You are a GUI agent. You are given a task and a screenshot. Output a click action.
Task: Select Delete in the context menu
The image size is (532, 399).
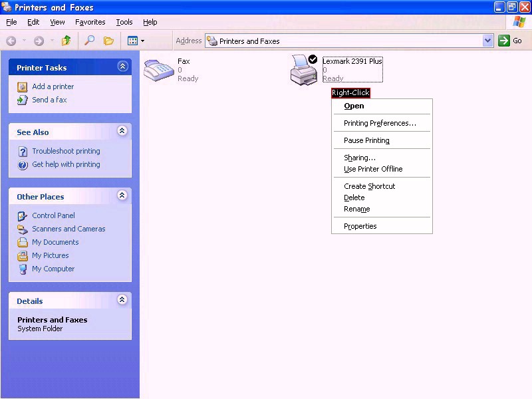click(382, 198)
